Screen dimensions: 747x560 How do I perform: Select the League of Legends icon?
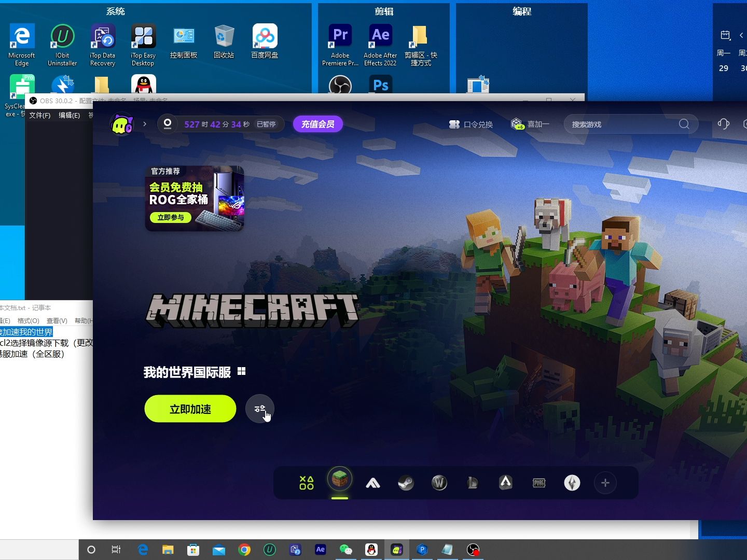(x=473, y=483)
